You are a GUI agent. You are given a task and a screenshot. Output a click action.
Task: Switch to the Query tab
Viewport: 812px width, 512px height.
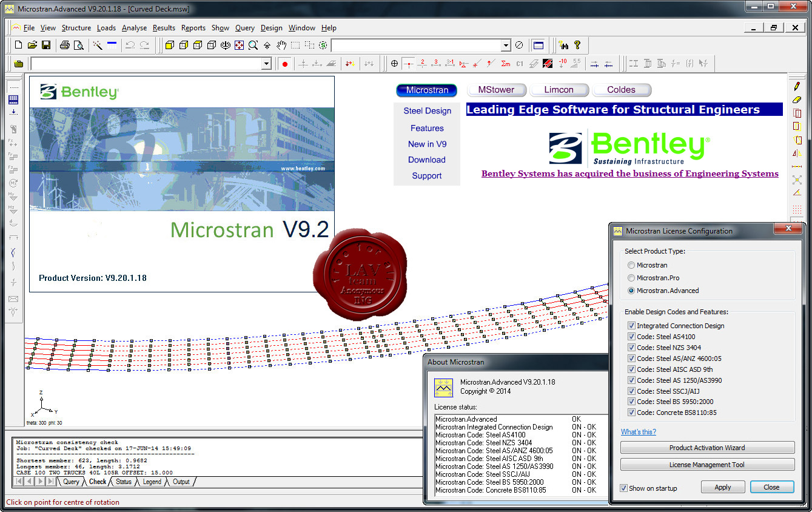(x=71, y=482)
